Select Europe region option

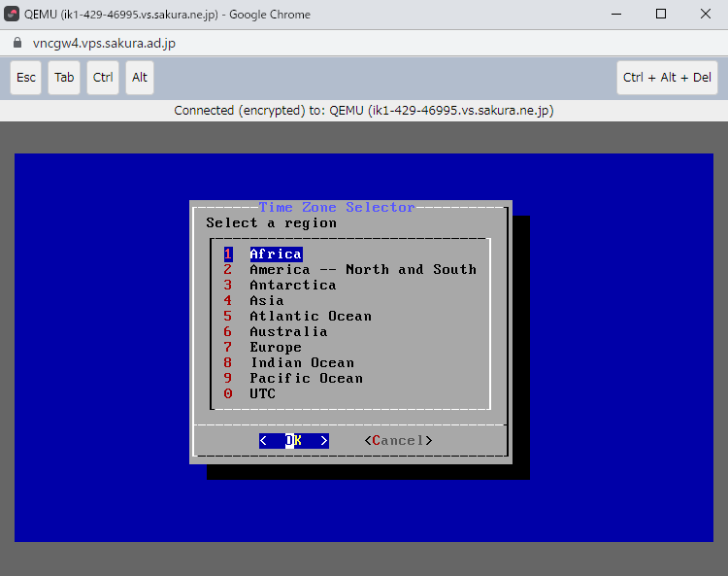[x=276, y=348]
